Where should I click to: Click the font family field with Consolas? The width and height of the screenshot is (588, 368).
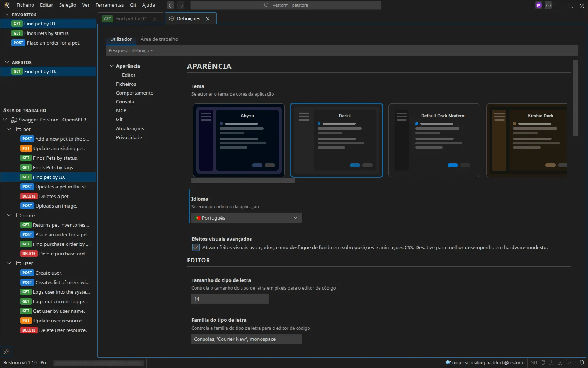tap(247, 339)
